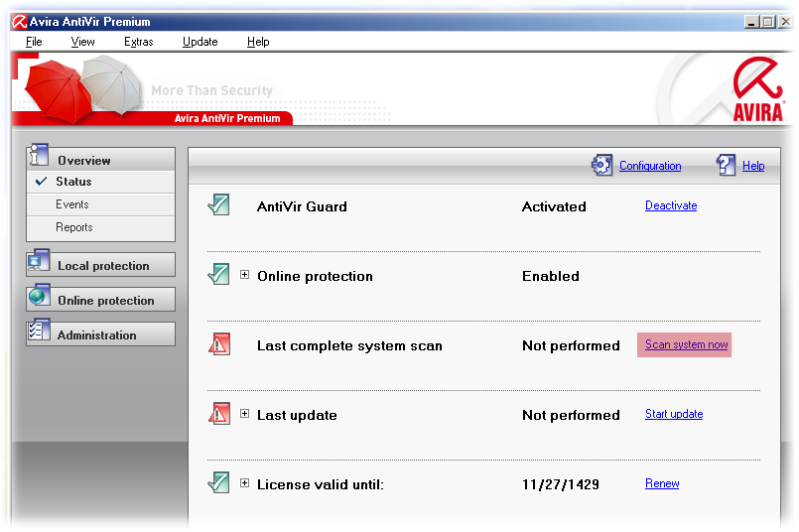Click the Avira AntiVir Premium banner label

click(x=227, y=118)
